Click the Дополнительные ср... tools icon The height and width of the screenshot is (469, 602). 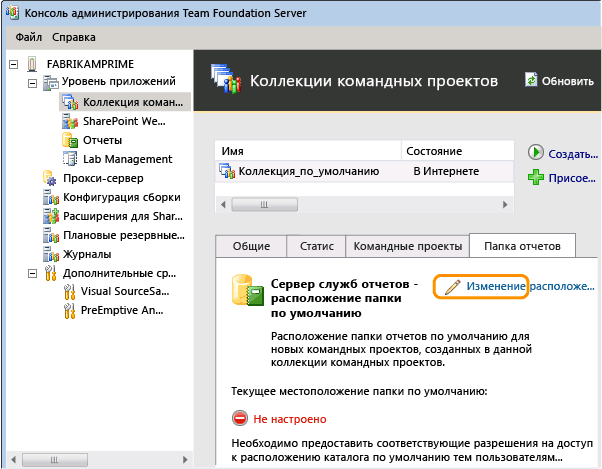click(x=51, y=273)
